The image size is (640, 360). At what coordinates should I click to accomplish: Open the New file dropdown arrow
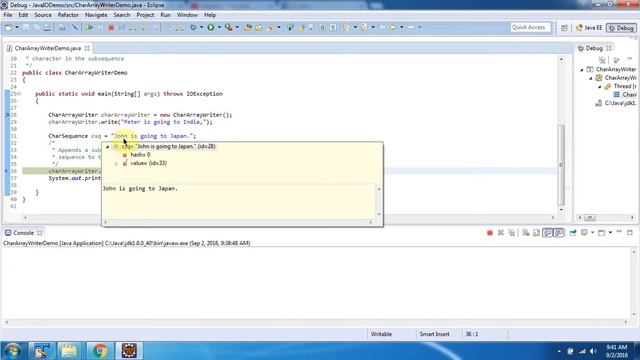point(17,27)
